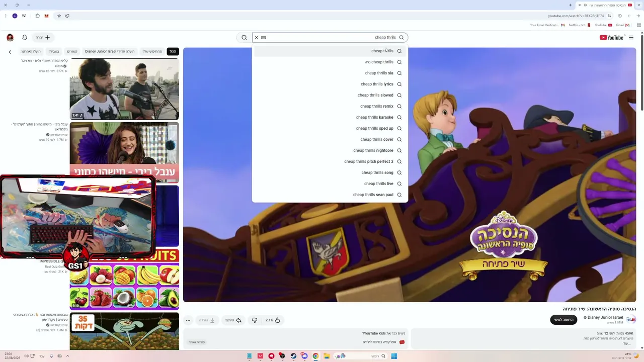The image size is (644, 362).
Task: Open the account avatar menu
Action: pyautogui.click(x=10, y=37)
